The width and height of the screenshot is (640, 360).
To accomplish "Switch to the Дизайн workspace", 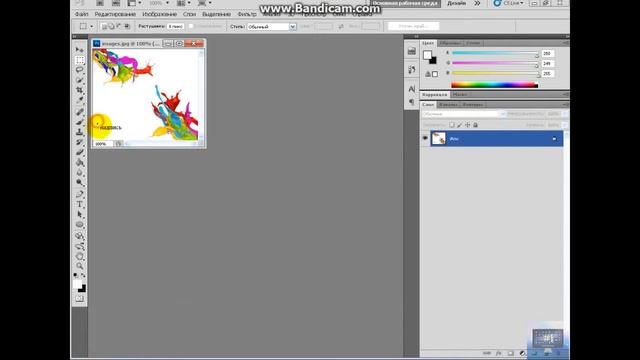I will click(x=456, y=3).
